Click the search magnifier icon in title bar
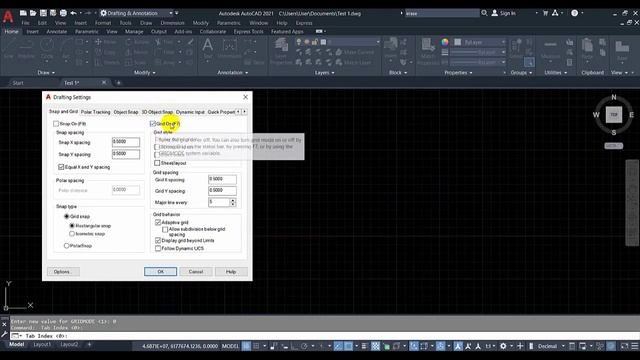The width and height of the screenshot is (640, 360). tap(484, 13)
